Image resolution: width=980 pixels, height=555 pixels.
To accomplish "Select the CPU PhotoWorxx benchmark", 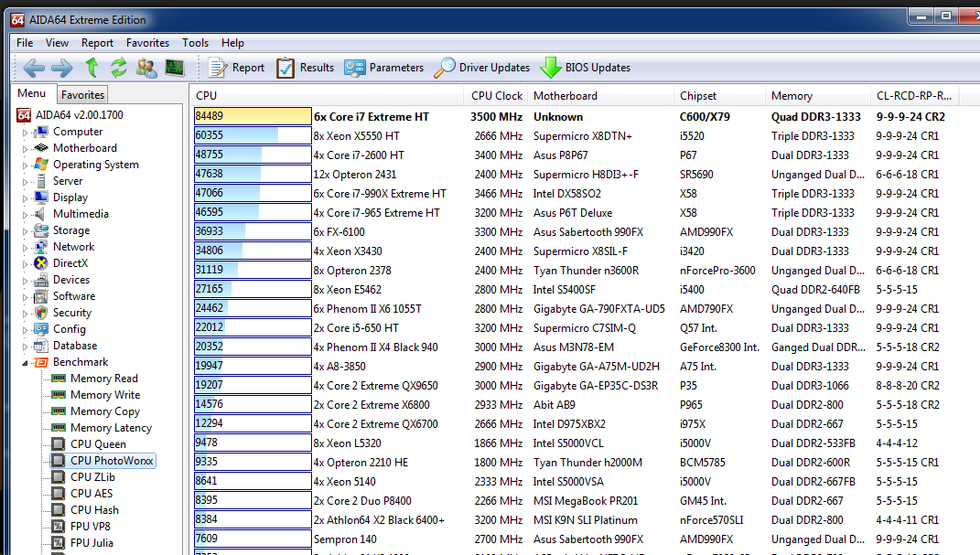I will 112,461.
